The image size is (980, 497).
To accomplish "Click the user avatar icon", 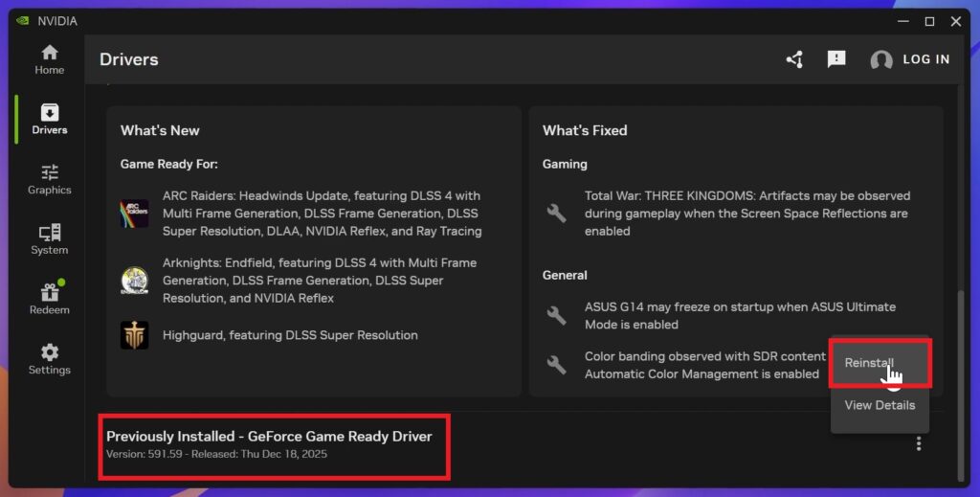I will point(881,60).
